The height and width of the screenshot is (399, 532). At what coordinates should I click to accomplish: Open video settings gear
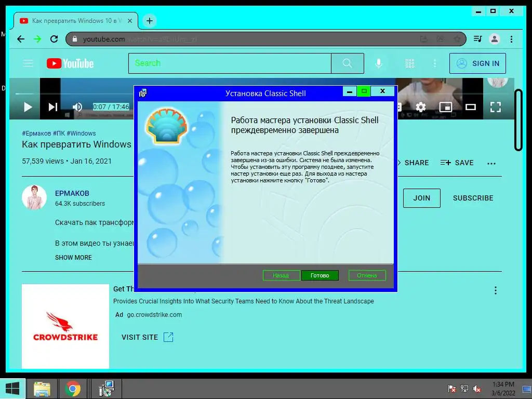[x=421, y=107]
